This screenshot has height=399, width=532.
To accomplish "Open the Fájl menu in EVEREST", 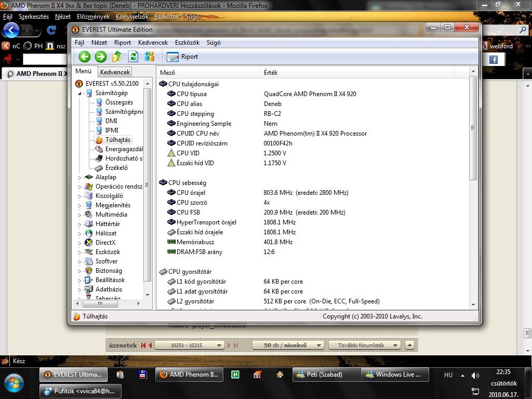I will pyautogui.click(x=79, y=43).
